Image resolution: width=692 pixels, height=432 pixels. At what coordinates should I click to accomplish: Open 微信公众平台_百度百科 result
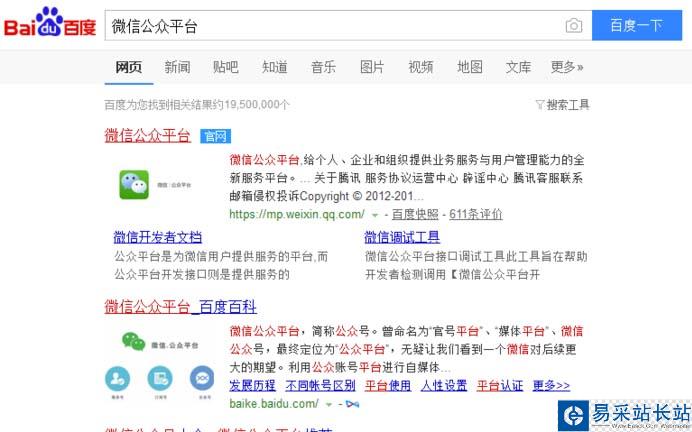(181, 307)
